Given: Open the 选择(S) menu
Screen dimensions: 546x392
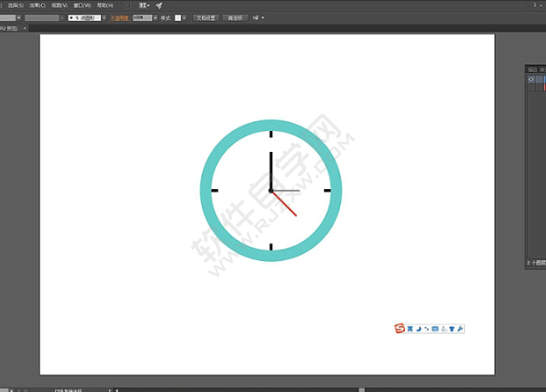Looking at the screenshot, I should point(15,5).
